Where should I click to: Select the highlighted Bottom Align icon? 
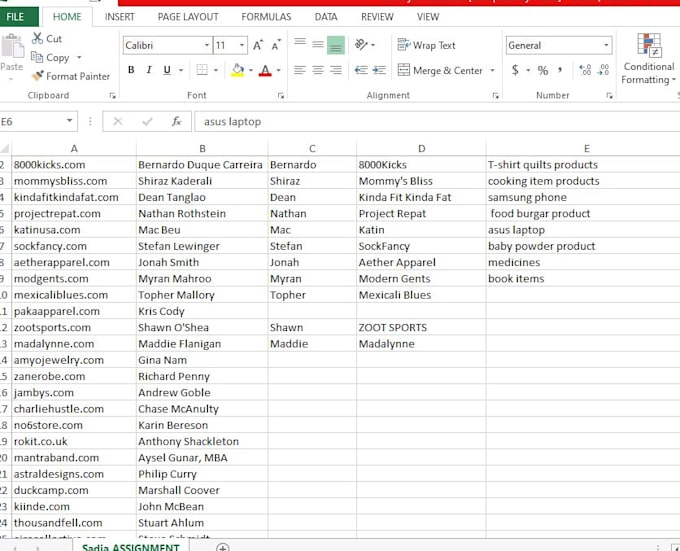point(336,45)
